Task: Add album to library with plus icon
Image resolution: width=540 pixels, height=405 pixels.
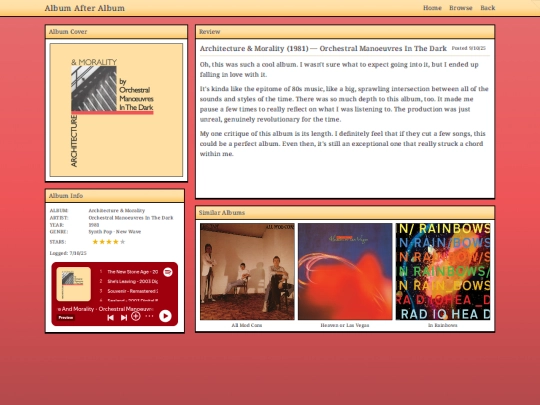Action: point(136,316)
